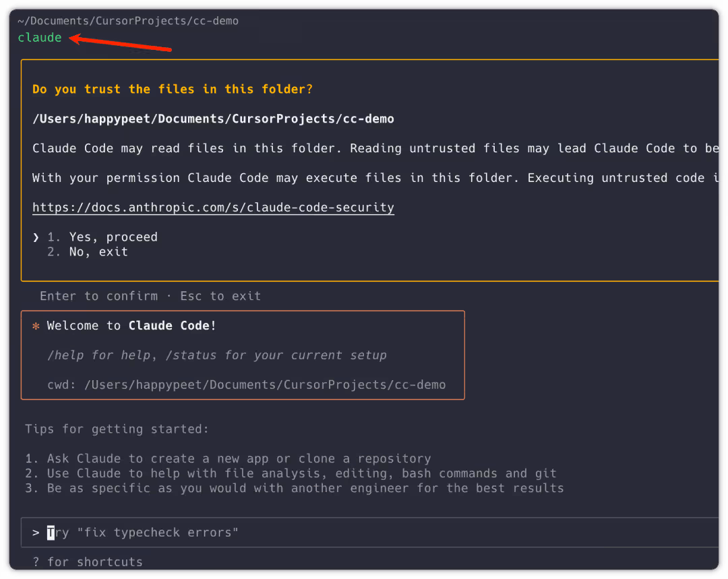Click the "Enter to confirm" hint text
The image size is (728, 579).
[98, 296]
